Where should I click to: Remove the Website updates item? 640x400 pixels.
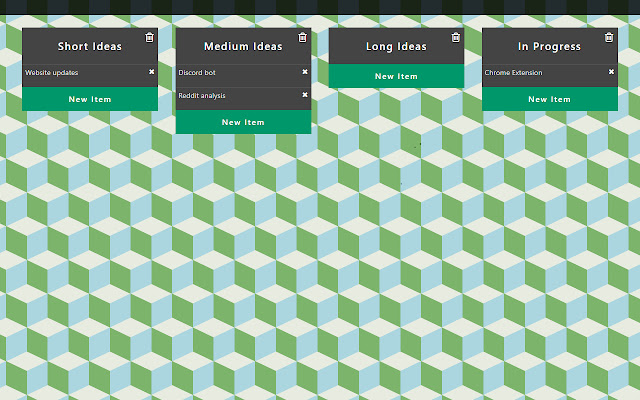coord(151,72)
